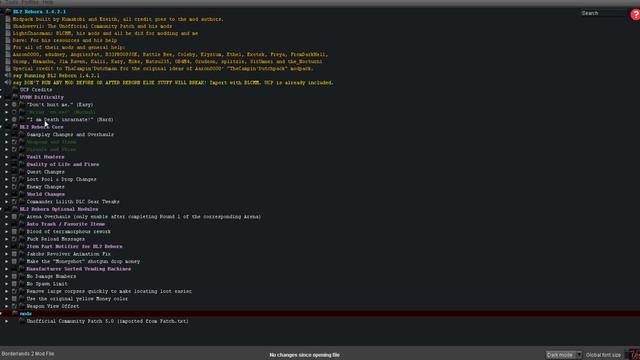Click the folder icon beside Unofficial Community Patch 5.0
The width and height of the screenshot is (640, 360).
point(22,321)
